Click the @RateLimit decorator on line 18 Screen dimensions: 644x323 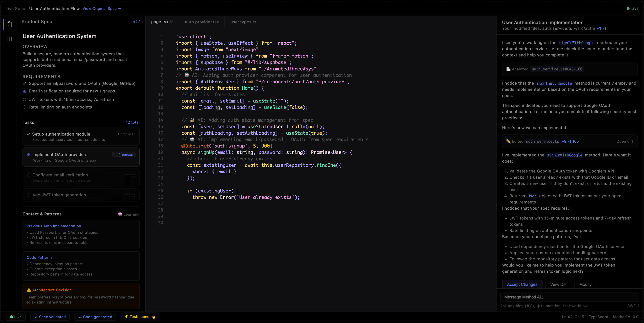click(195, 146)
